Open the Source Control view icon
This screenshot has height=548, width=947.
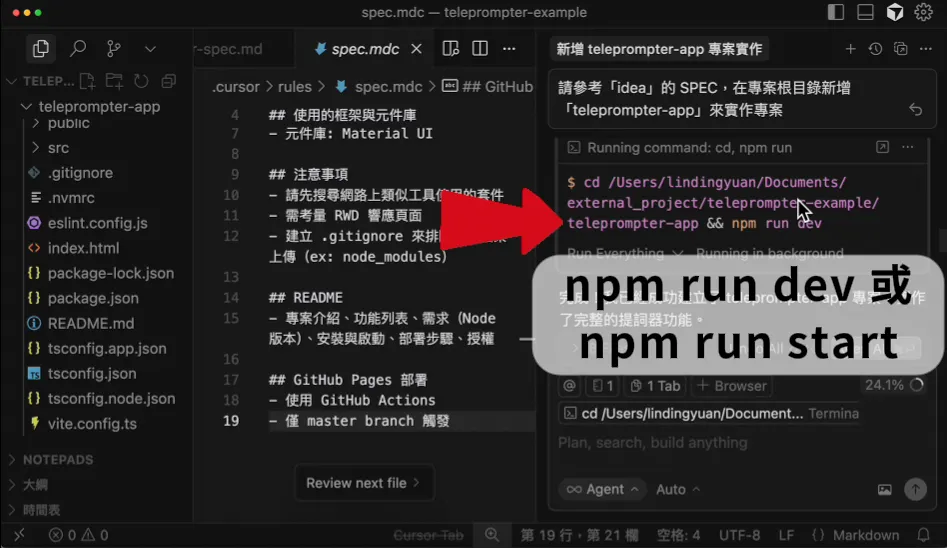pos(114,48)
